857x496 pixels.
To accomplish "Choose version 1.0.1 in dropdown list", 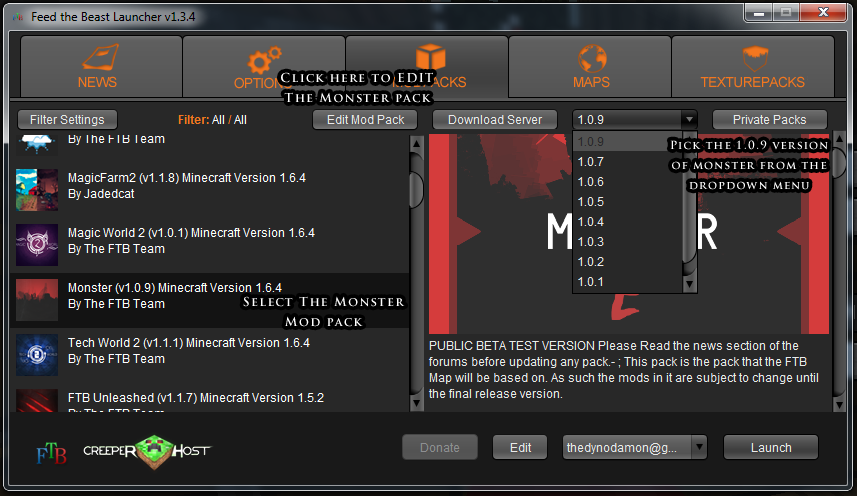I will [x=627, y=282].
